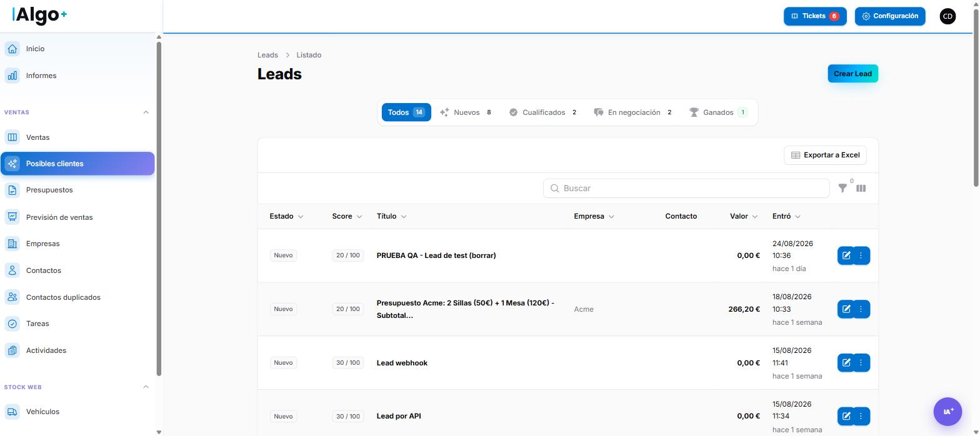Switch to the Nuevos tab

click(466, 112)
